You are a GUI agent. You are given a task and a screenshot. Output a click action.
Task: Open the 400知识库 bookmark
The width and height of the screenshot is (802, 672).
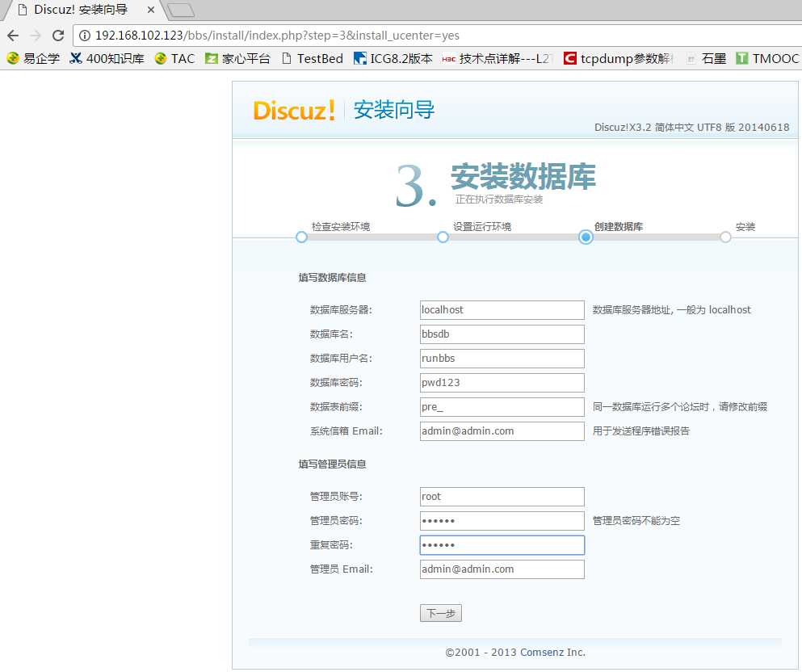pyautogui.click(x=107, y=58)
